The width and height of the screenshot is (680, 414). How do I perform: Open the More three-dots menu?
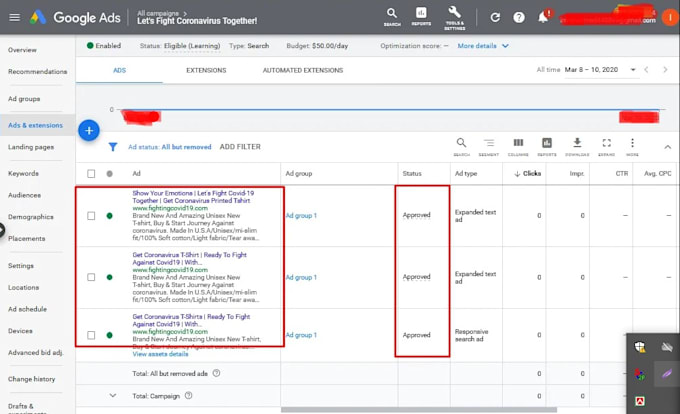(632, 147)
